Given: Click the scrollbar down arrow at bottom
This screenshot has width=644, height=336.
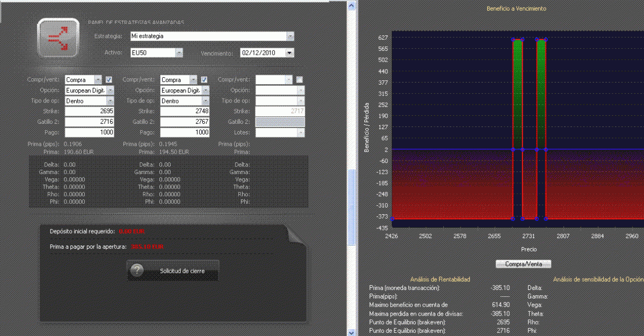Looking at the screenshot, I should [x=352, y=332].
